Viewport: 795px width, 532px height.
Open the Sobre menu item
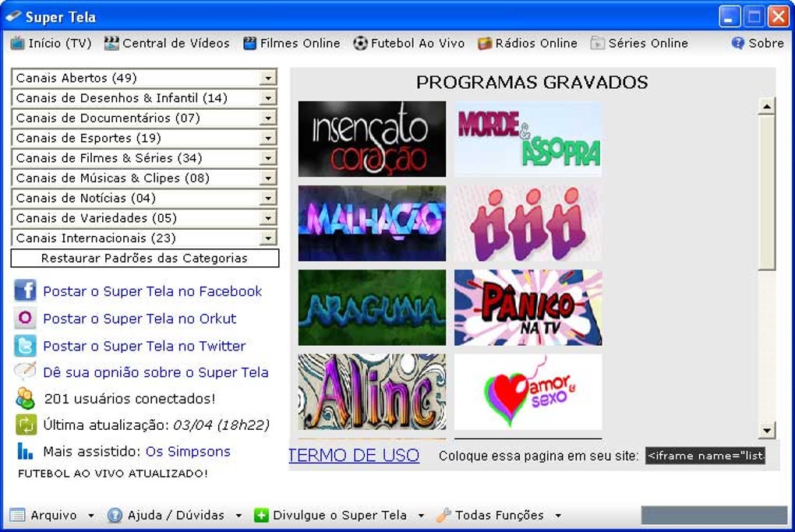coord(758,43)
